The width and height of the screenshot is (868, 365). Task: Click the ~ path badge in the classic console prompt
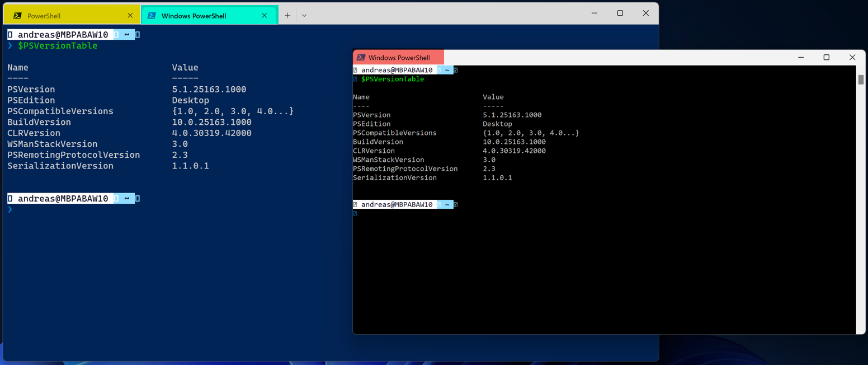click(446, 69)
